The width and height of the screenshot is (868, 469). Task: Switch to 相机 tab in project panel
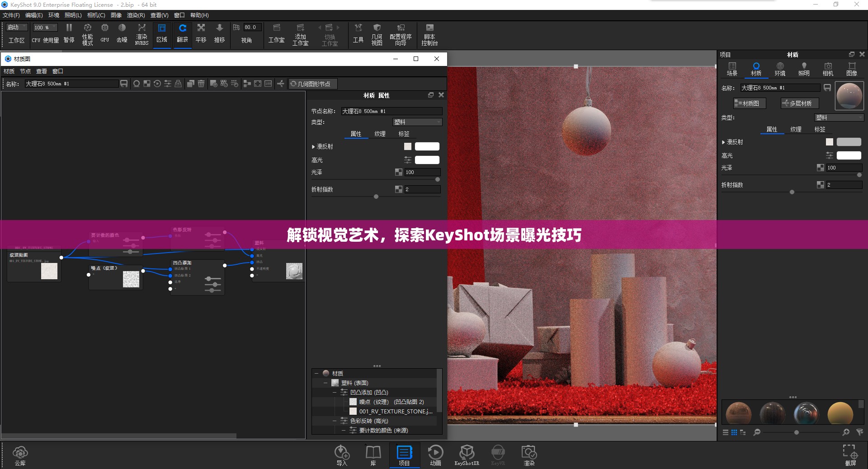coord(828,70)
